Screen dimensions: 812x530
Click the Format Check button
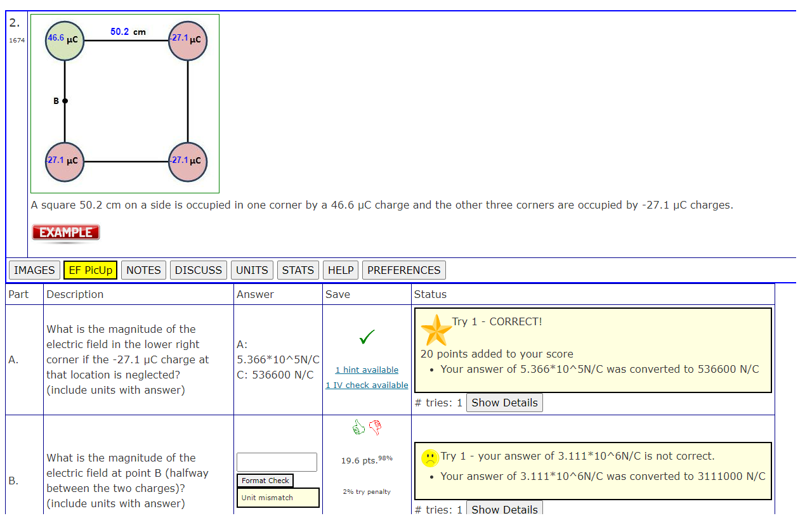pos(265,481)
